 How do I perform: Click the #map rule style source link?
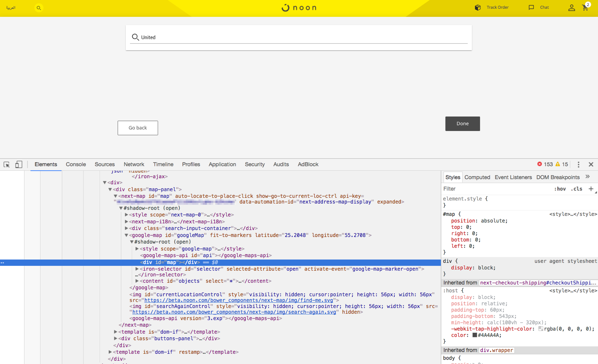573,214
